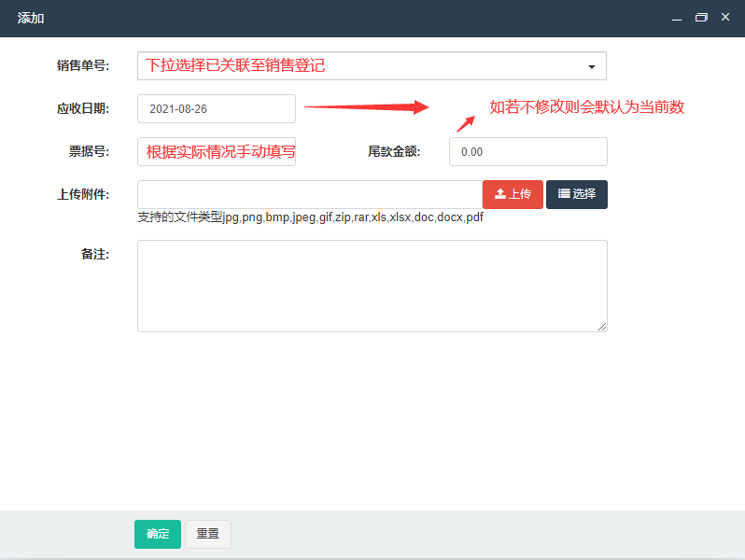
Task: Minimize the 添加 dialog window
Action: coord(677,18)
